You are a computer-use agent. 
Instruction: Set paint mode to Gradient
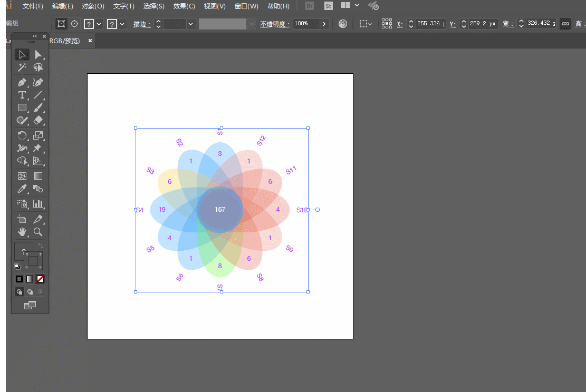[x=30, y=279]
